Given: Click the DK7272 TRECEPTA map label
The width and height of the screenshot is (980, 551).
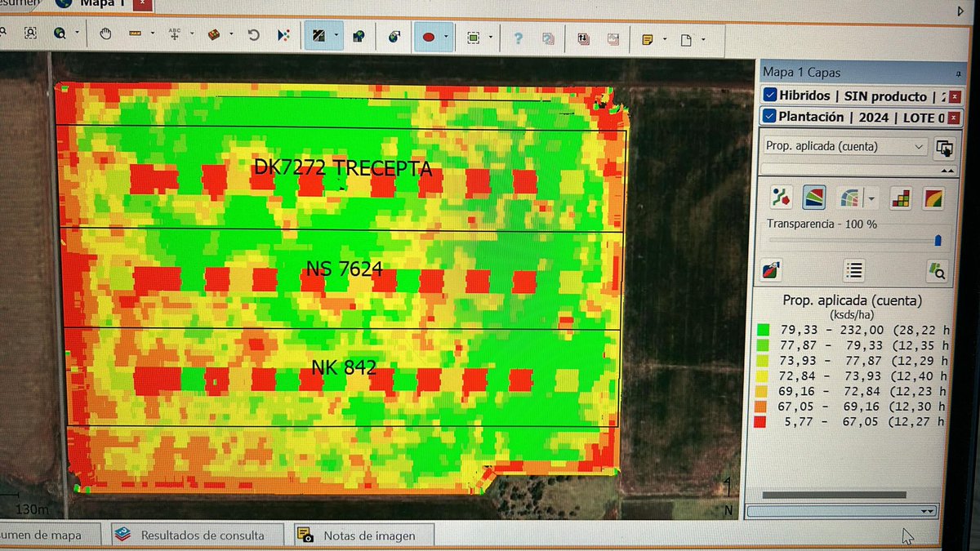Looking at the screenshot, I should click(342, 167).
